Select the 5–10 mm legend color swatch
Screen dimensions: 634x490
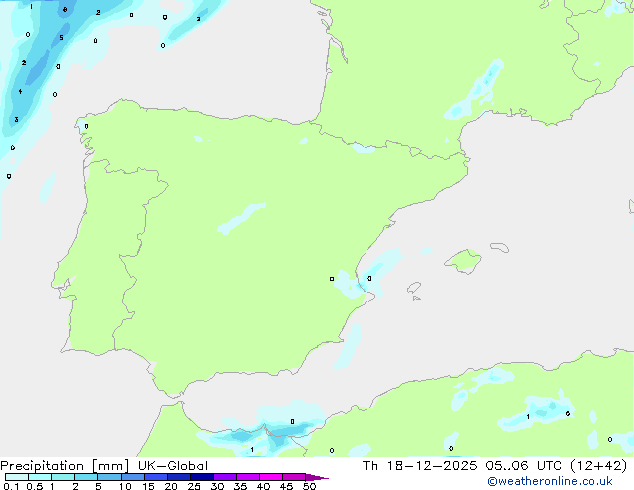click(109, 477)
